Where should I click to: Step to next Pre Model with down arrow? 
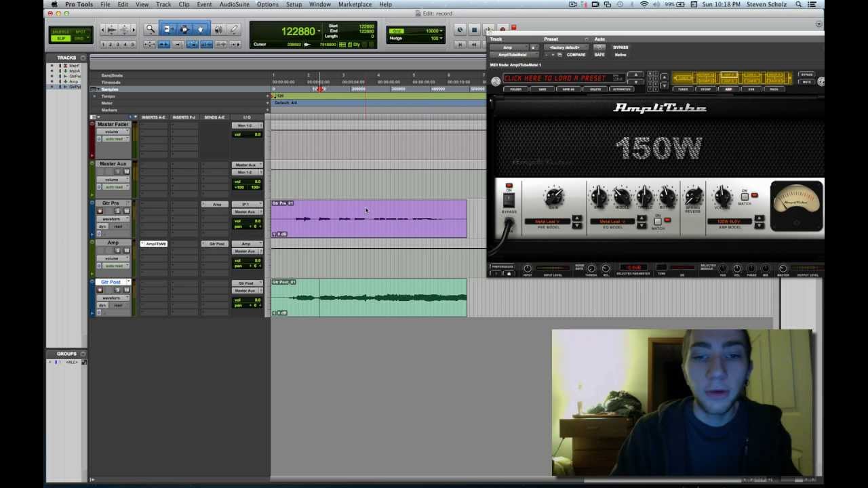(x=576, y=226)
